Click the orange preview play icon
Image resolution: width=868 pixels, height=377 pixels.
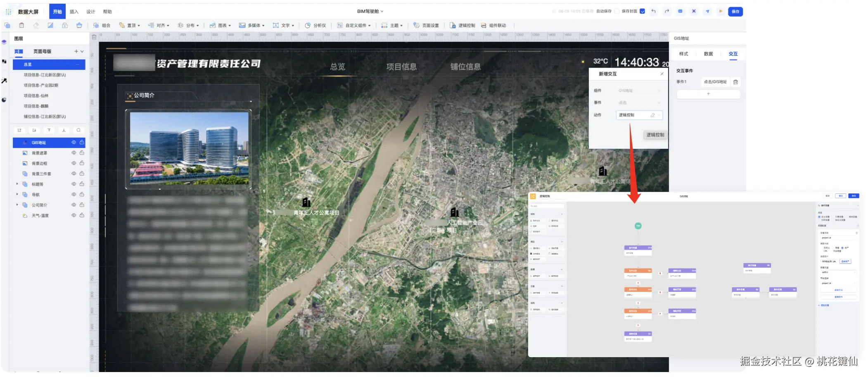coord(721,11)
